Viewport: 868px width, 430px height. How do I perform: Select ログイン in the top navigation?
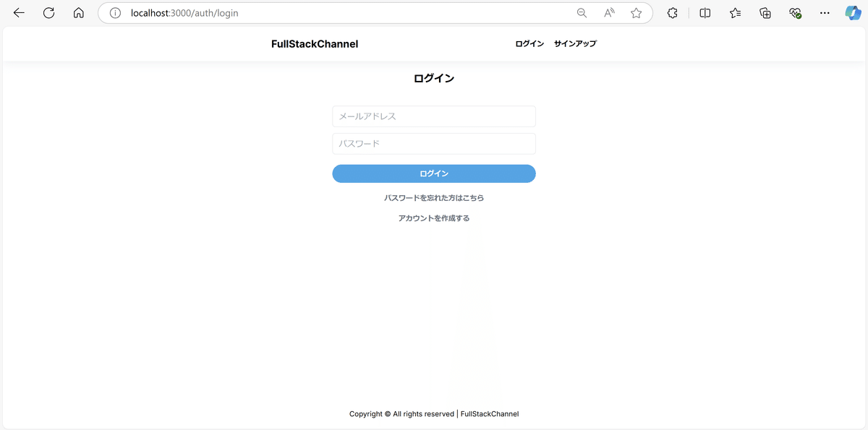pos(529,44)
